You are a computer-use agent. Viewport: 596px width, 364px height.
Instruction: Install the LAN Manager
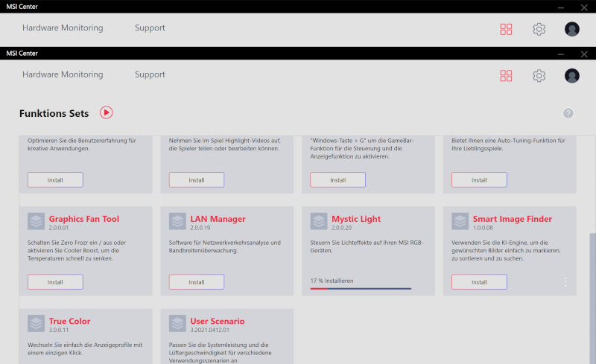point(197,282)
